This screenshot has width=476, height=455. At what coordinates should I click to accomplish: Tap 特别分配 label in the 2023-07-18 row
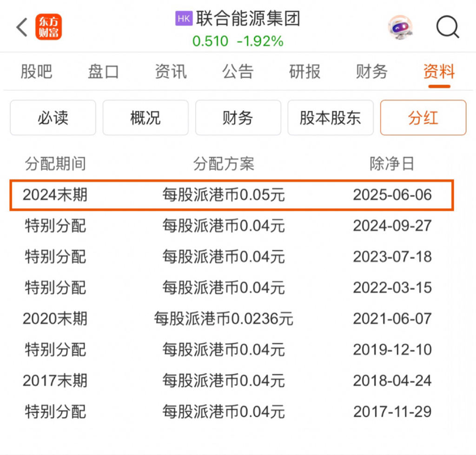55,257
